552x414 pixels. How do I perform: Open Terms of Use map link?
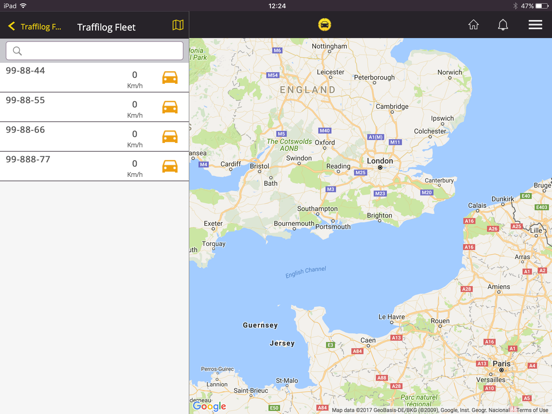point(533,410)
